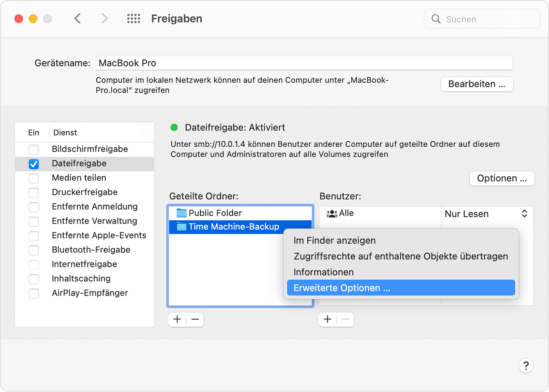Open Nur Lesen permission dropdown
549x392 pixels.
coord(487,214)
